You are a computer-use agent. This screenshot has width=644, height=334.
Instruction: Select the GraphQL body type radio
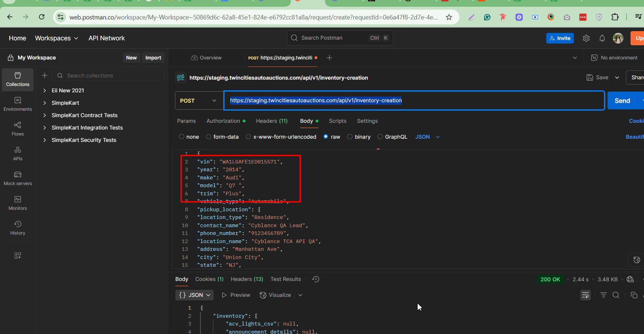click(x=380, y=137)
